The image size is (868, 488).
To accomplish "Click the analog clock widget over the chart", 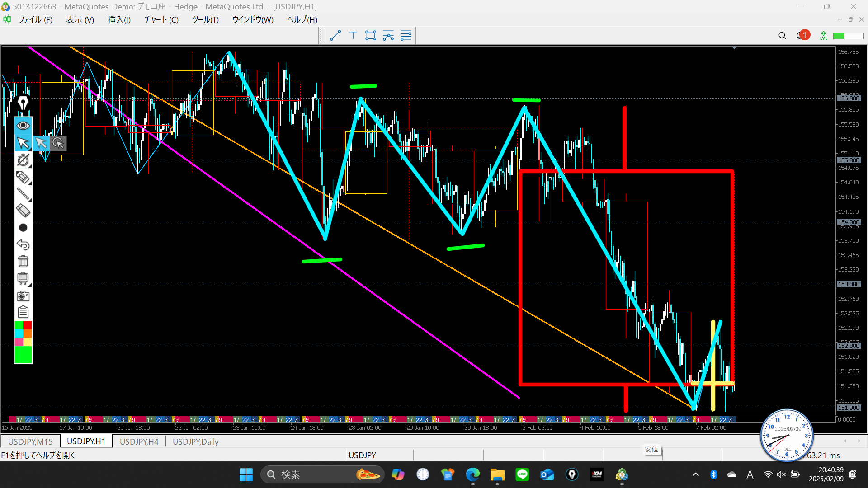I will tap(787, 436).
